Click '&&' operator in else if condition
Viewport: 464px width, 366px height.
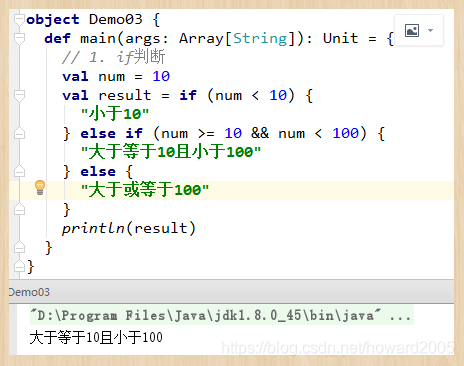coord(260,133)
